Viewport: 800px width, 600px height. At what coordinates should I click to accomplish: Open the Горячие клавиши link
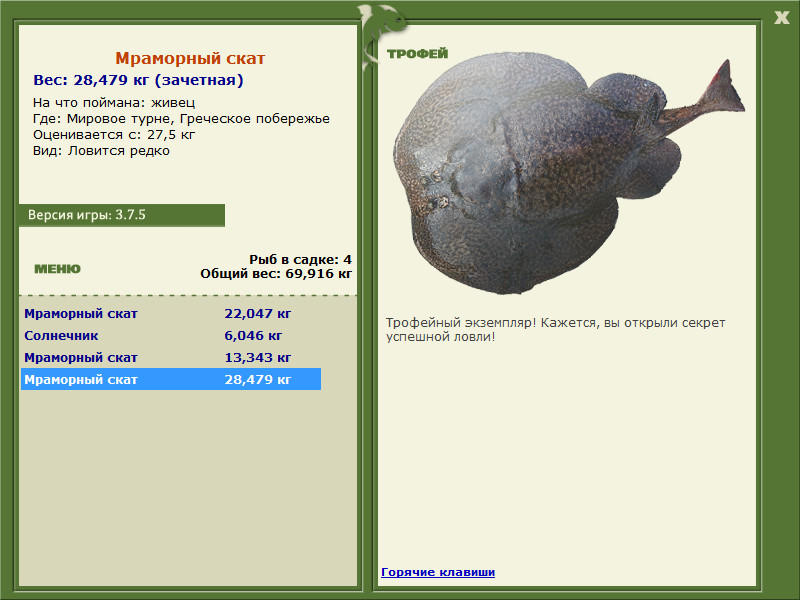pyautogui.click(x=438, y=572)
